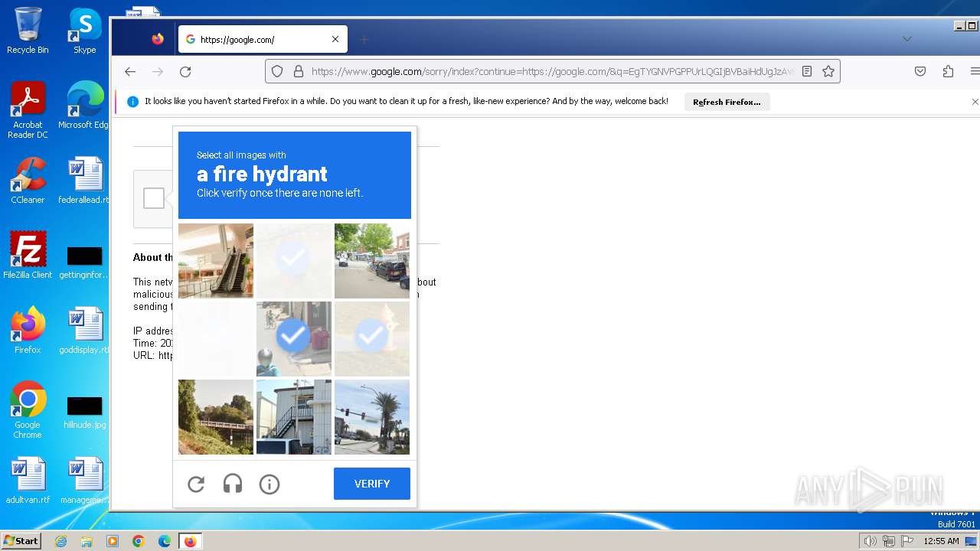Select the escalator image tile
The image size is (980, 551).
point(216,261)
